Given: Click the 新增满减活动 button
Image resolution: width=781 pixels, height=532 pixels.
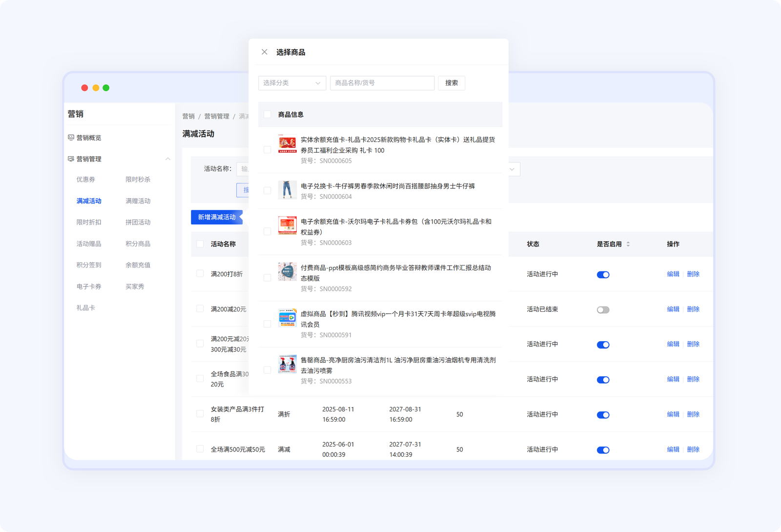Looking at the screenshot, I should click(x=217, y=217).
